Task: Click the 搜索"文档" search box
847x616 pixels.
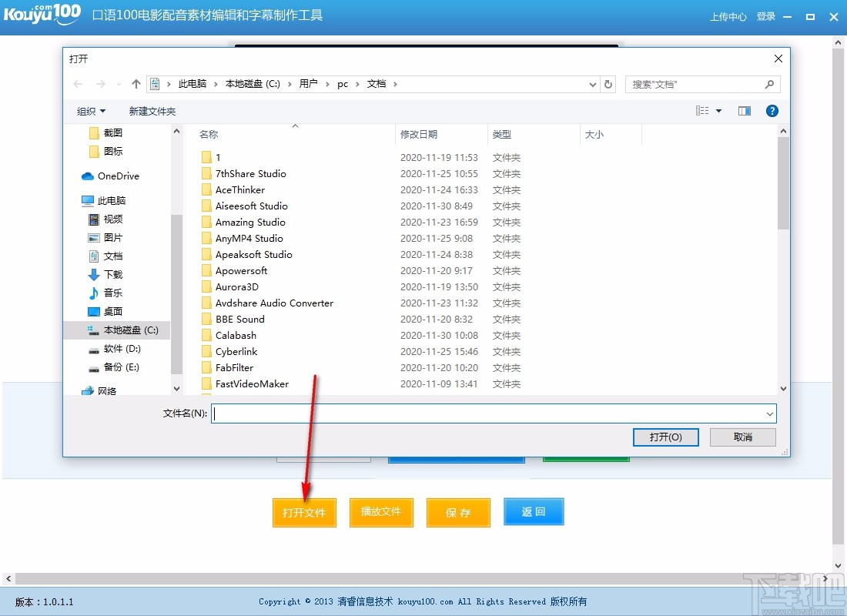Action: point(702,84)
